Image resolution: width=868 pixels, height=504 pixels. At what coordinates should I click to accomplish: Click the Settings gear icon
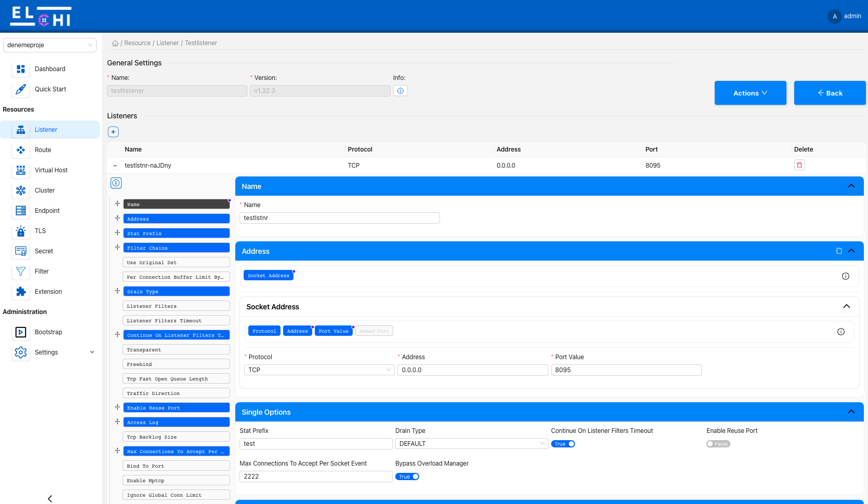(x=21, y=352)
